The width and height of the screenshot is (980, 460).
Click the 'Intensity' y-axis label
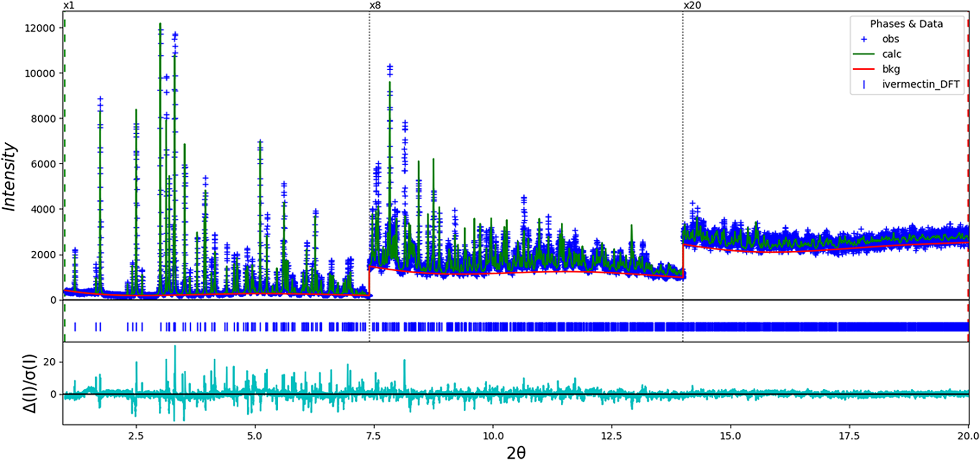pyautogui.click(x=10, y=177)
